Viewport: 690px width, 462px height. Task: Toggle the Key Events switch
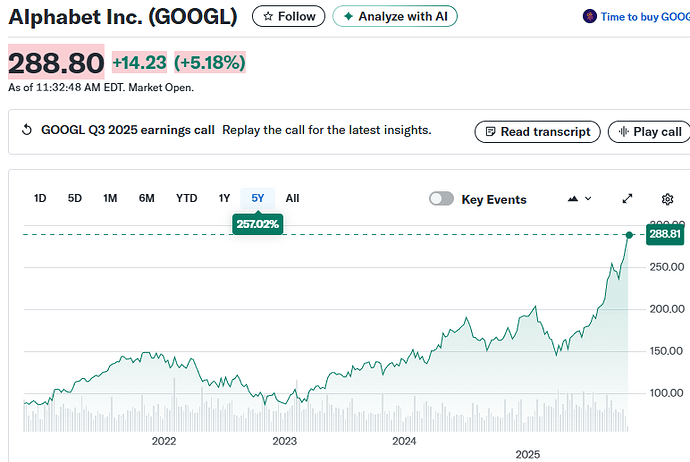pyautogui.click(x=441, y=199)
